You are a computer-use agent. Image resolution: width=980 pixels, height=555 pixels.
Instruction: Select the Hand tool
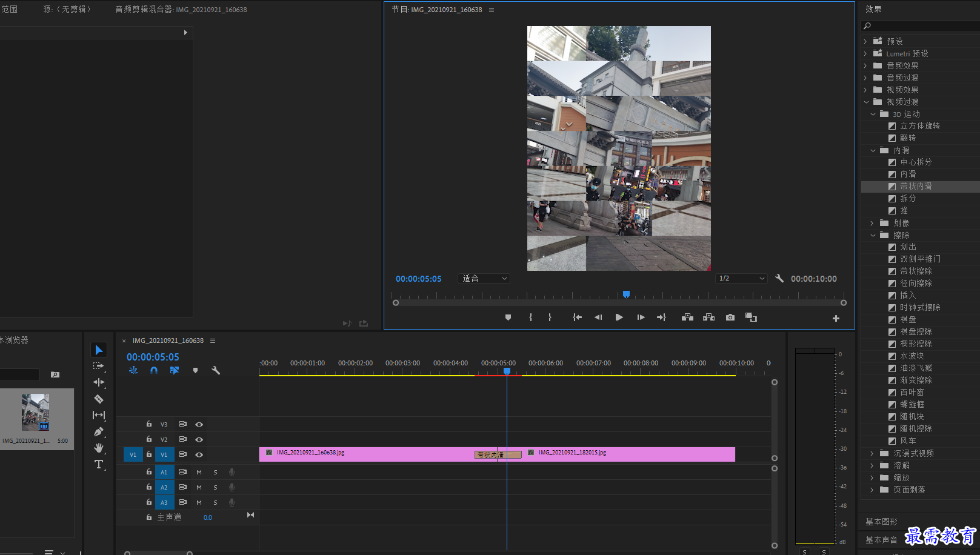pos(99,448)
